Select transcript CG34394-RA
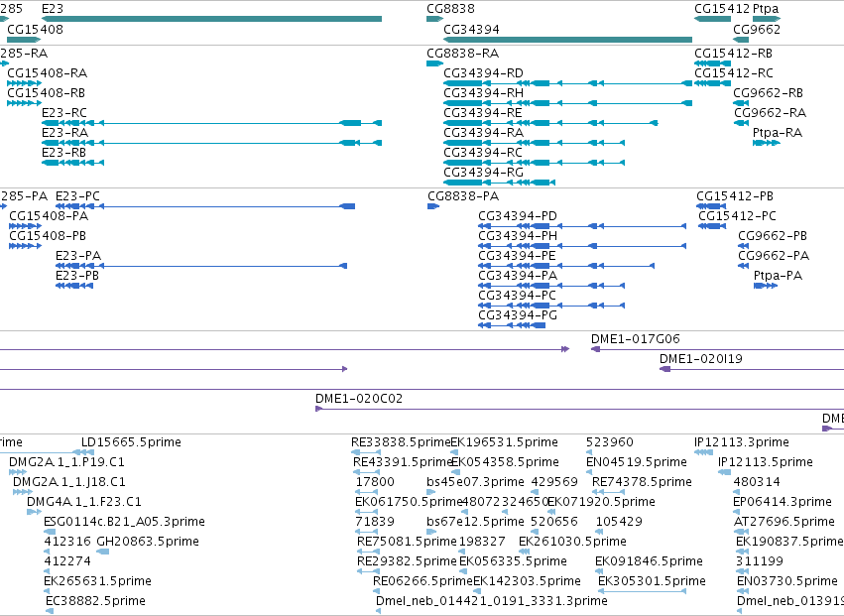This screenshot has width=844, height=616. point(534,143)
